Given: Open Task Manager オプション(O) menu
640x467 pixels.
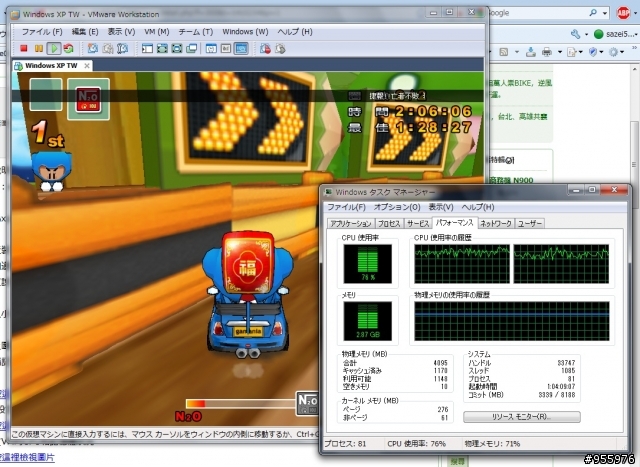Looking at the screenshot, I should click(397, 207).
